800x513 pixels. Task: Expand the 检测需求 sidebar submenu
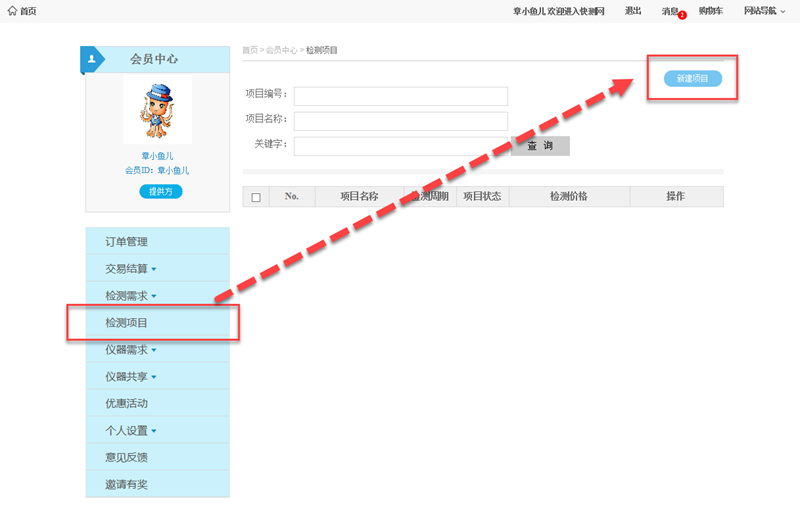131,296
